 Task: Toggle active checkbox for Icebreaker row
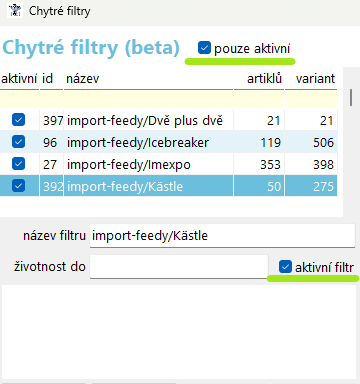click(x=18, y=142)
